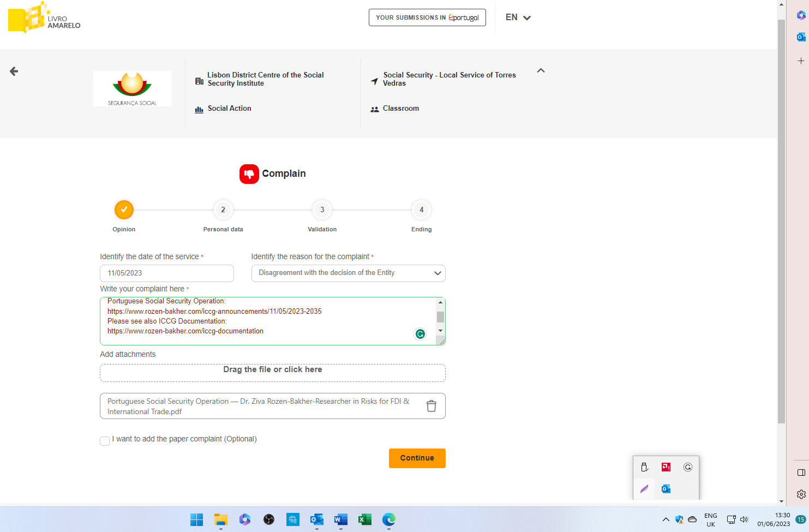Open Word from the taskbar

pos(341,519)
